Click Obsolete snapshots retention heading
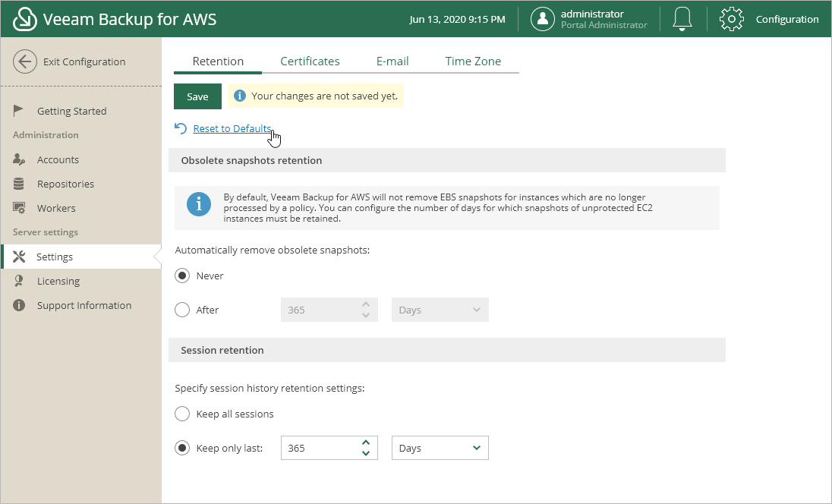 click(x=251, y=160)
